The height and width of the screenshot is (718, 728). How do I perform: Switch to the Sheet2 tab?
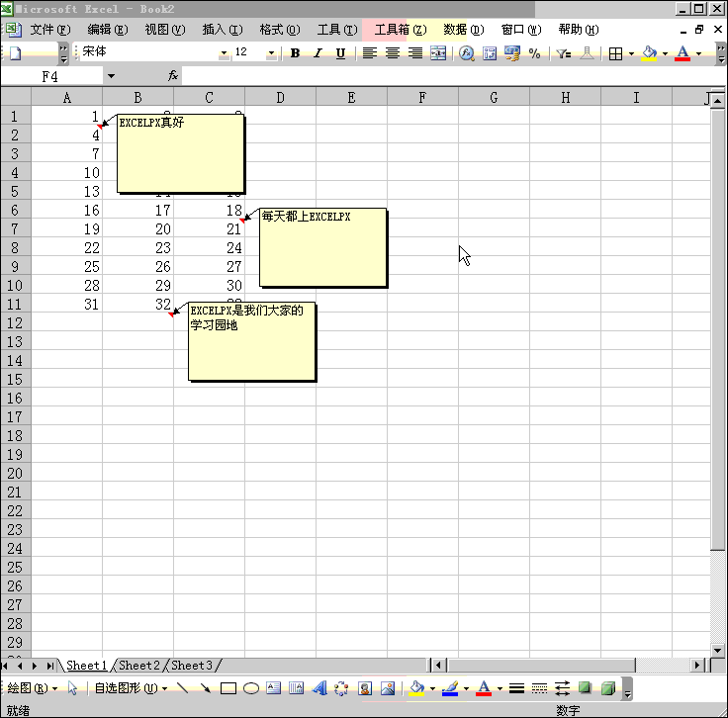tap(138, 666)
